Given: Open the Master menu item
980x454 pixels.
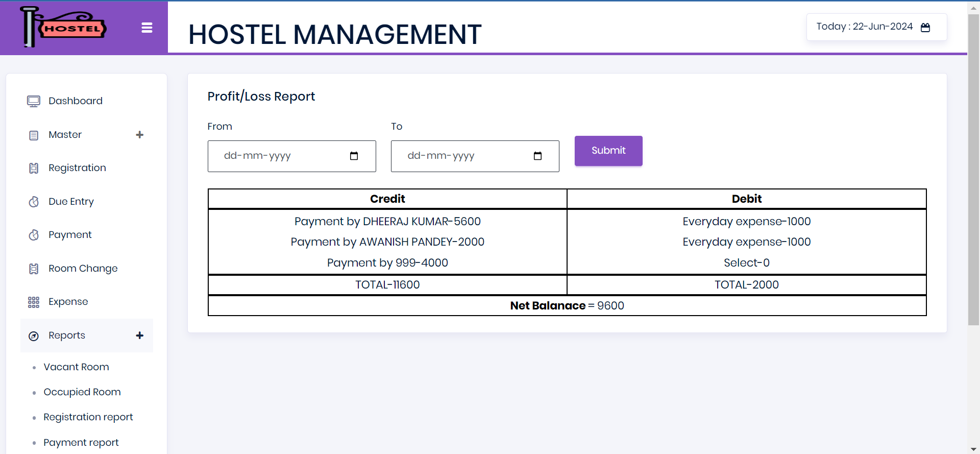Looking at the screenshot, I should click(65, 135).
